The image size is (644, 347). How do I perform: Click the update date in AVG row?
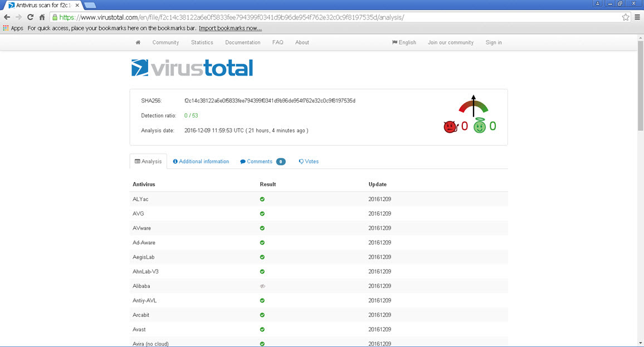coord(380,213)
